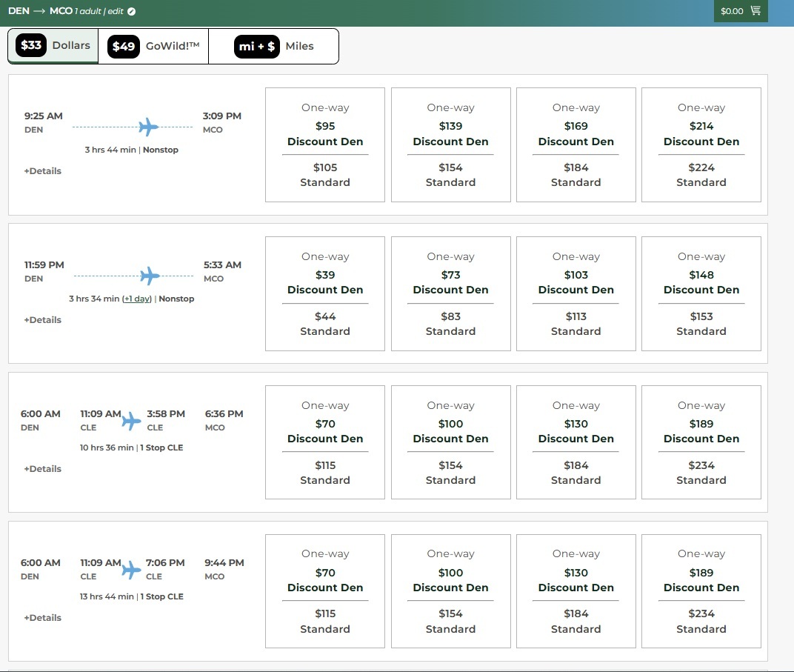Choose the $95 Discount Den fare

[x=325, y=144]
